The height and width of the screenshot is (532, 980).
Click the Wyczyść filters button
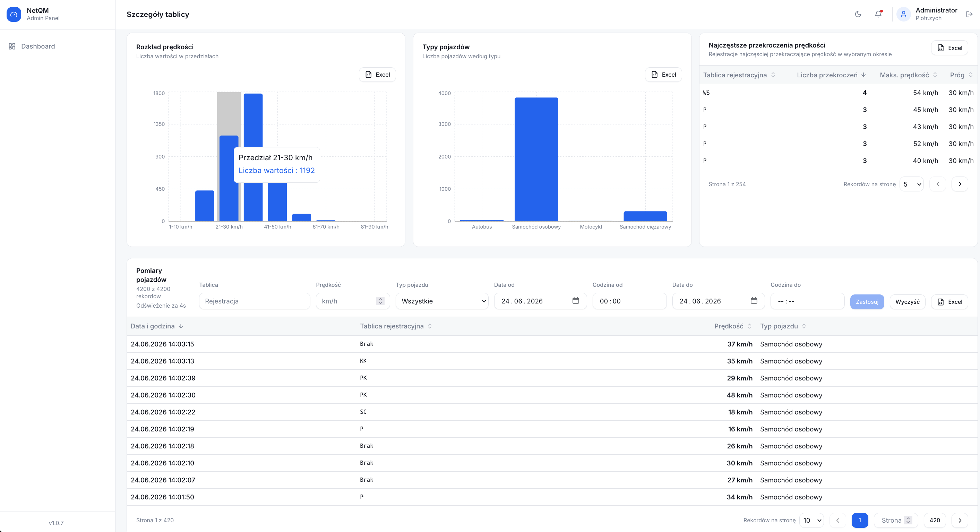tap(907, 302)
